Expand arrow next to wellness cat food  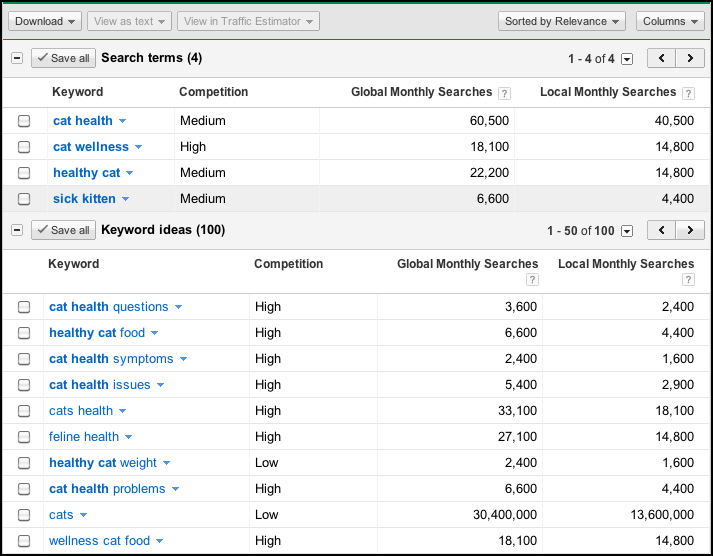(160, 541)
